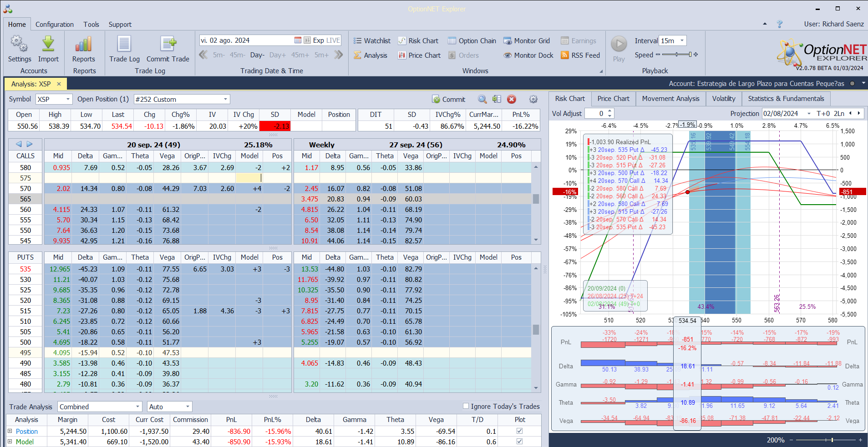Open the Analysis window from ribbon
This screenshot has width=868, height=447.
coord(371,55)
